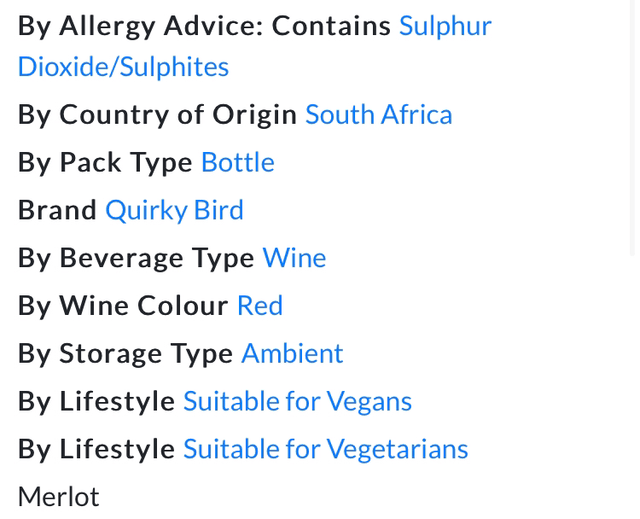Open the Quirky Bird brand link

point(174,211)
